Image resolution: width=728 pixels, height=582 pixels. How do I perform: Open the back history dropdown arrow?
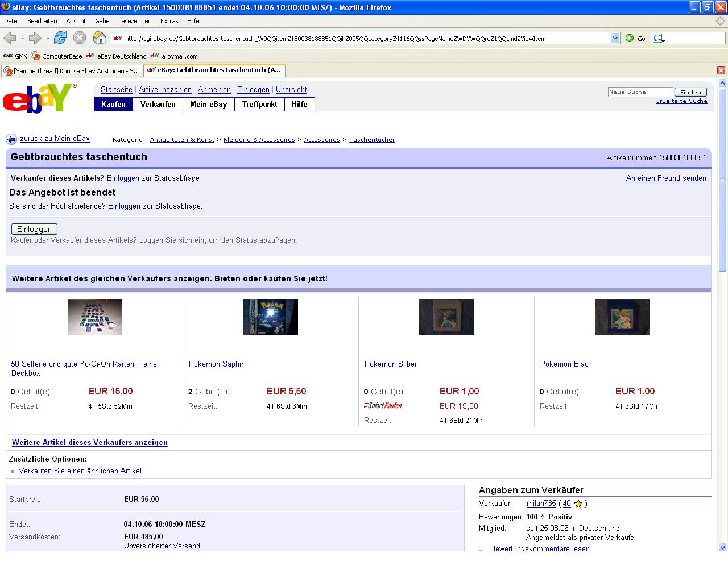click(x=22, y=38)
